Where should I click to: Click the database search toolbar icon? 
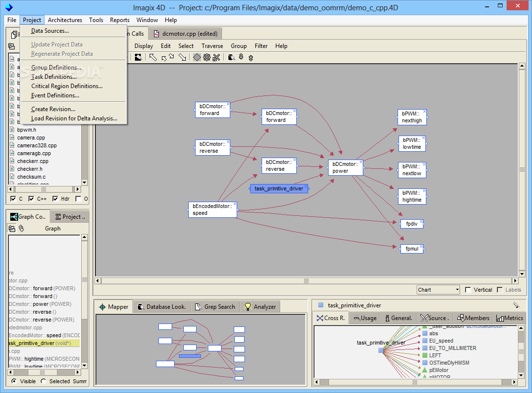pos(231,57)
